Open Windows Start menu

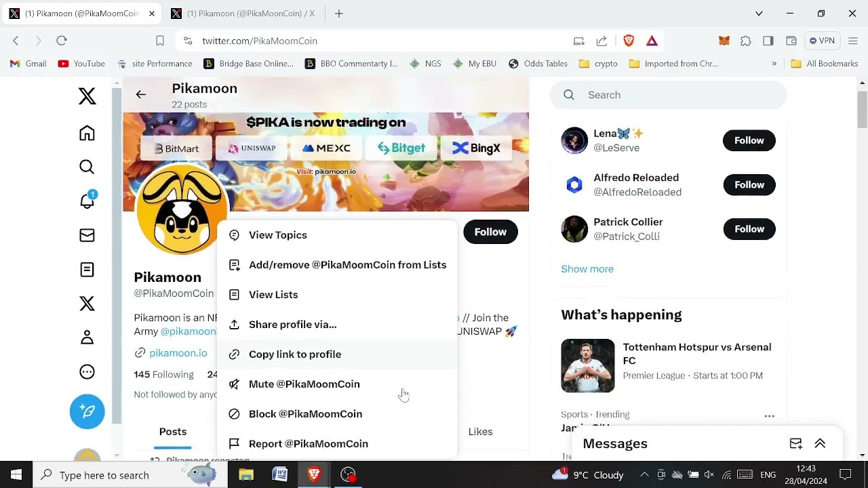(x=16, y=474)
